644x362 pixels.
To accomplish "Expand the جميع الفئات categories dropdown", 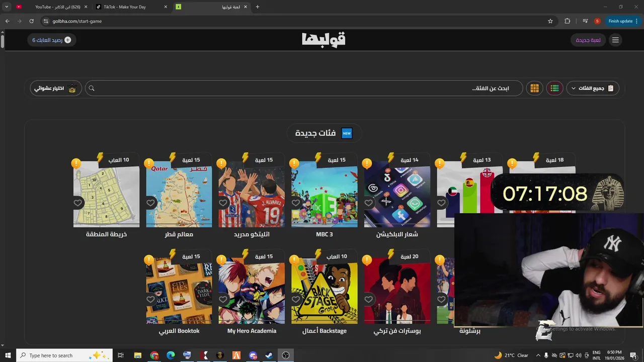I will (593, 88).
